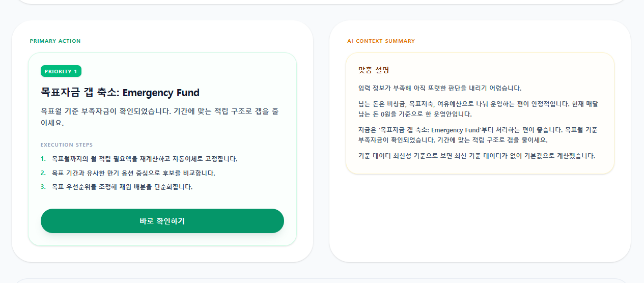644x283 pixels.
Task: Select the 목표자금 갭 축소: Emergency Fund heading
Action: (x=120, y=93)
